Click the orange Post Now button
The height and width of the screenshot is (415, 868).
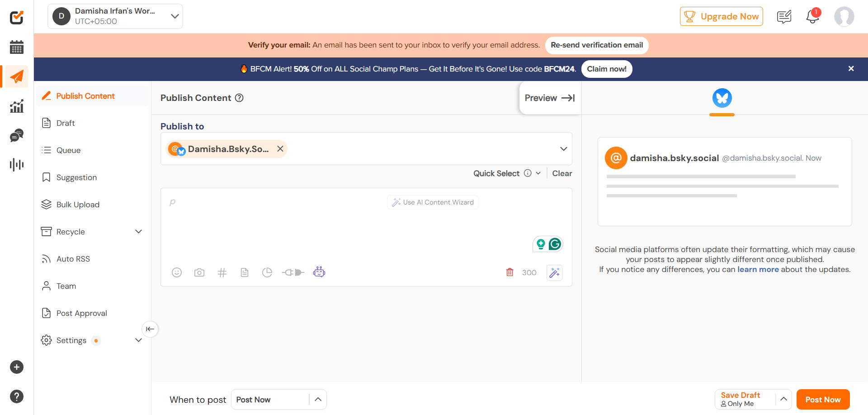pos(823,400)
